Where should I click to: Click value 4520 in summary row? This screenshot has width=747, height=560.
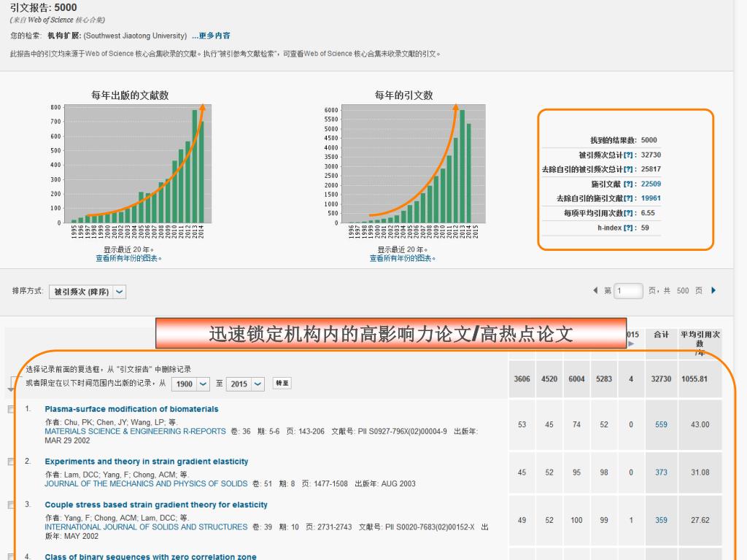tap(549, 379)
